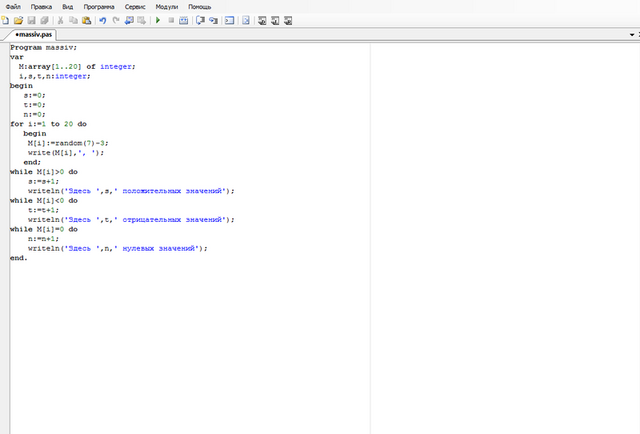Stop the program with the square icon

[171, 20]
